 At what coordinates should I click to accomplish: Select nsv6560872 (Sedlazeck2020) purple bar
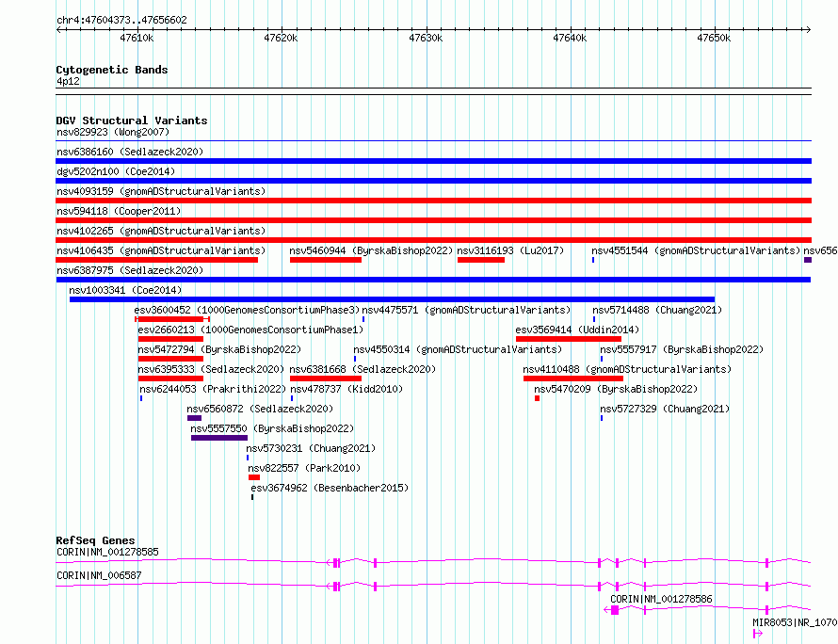point(194,418)
